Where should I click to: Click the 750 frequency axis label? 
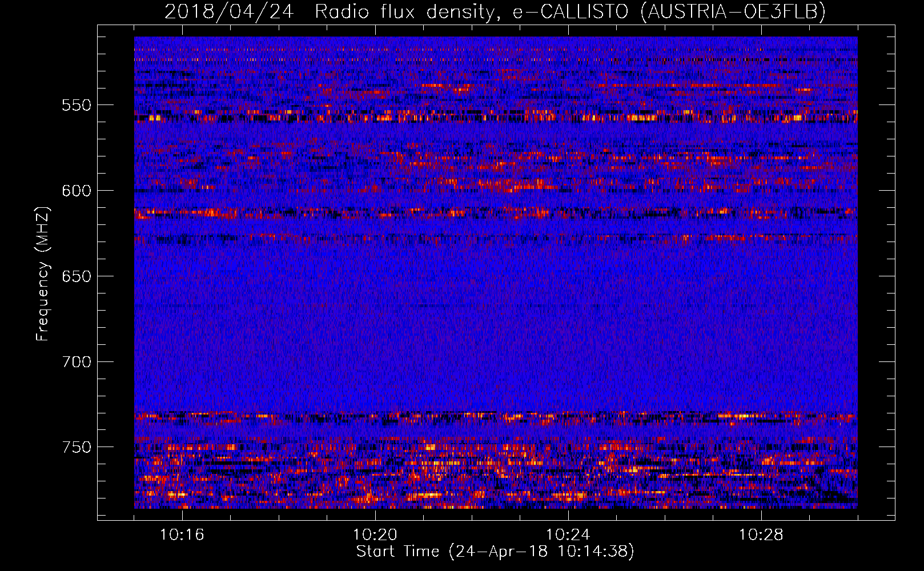(77, 447)
